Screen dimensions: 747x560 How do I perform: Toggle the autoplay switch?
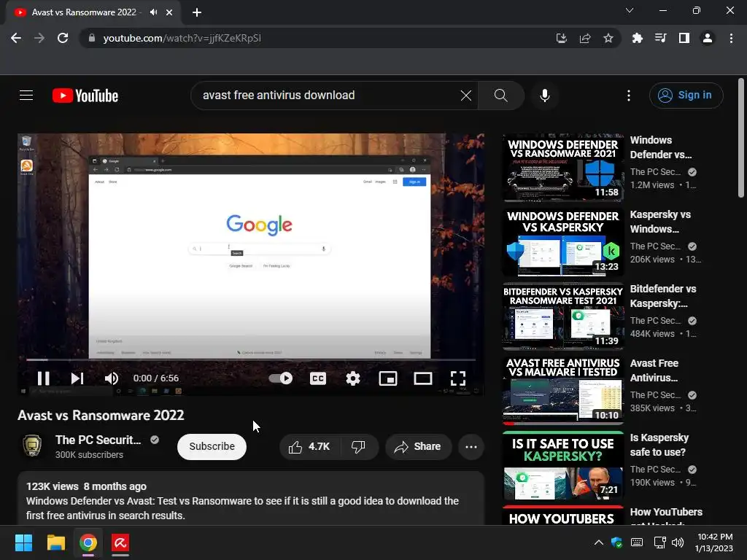point(281,378)
